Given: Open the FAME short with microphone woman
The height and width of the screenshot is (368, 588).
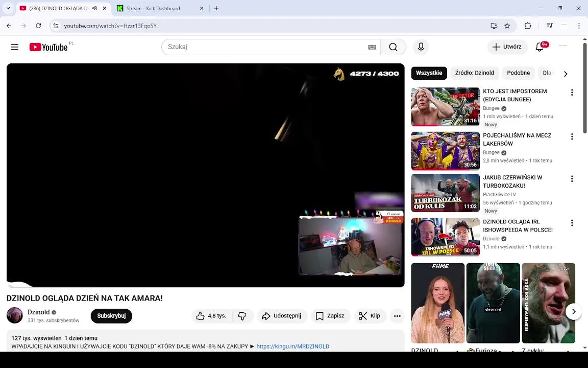Looking at the screenshot, I should [x=437, y=303].
